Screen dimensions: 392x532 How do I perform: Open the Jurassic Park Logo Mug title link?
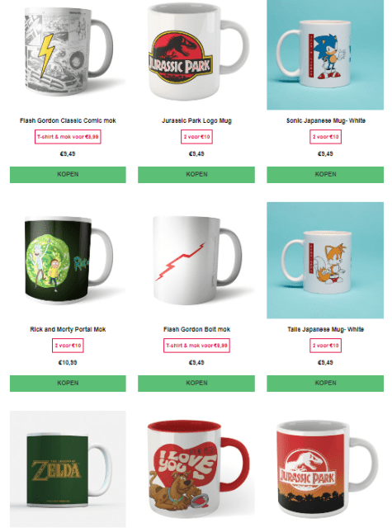pos(196,120)
